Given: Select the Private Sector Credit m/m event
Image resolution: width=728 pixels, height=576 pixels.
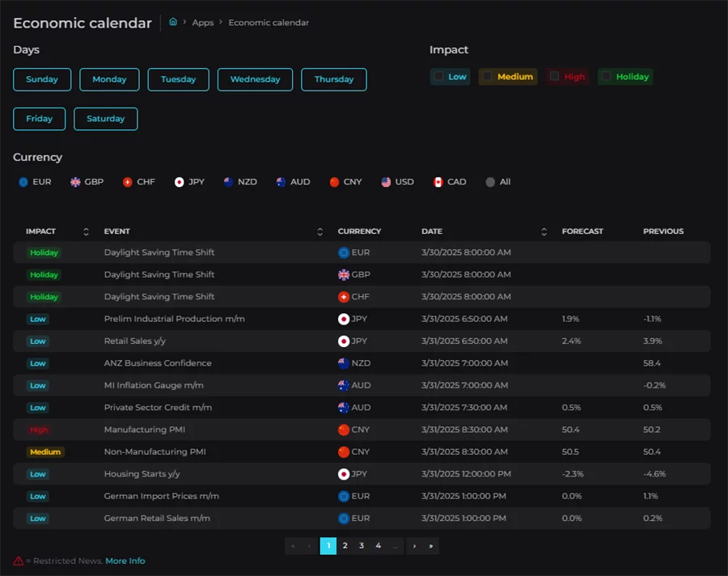Looking at the screenshot, I should point(158,408).
